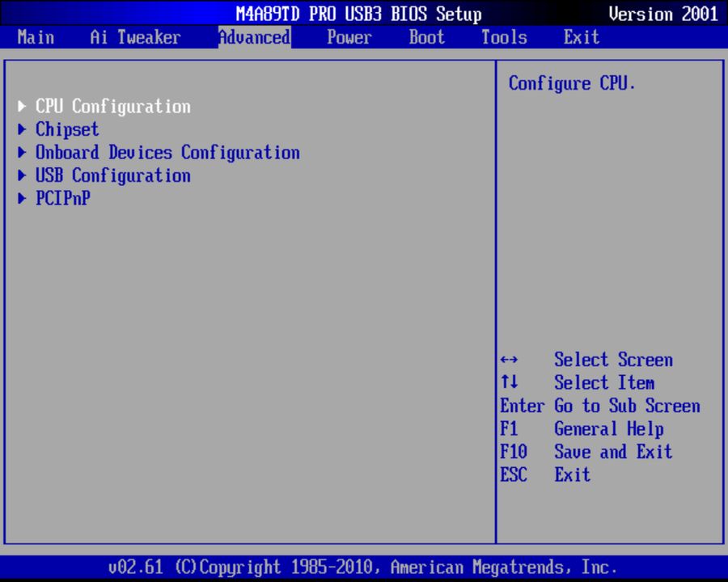Switch to the Main tab
The image size is (728, 582).
(x=36, y=37)
